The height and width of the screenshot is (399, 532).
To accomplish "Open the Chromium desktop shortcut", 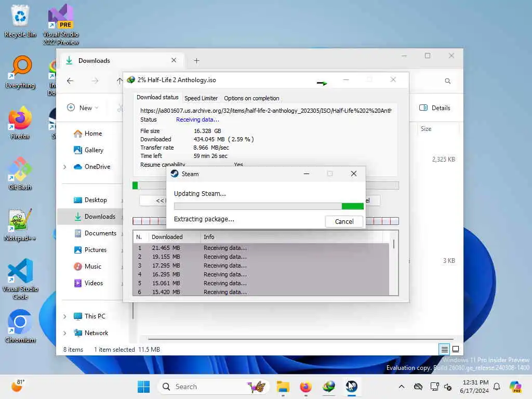I will pyautogui.click(x=20, y=326).
